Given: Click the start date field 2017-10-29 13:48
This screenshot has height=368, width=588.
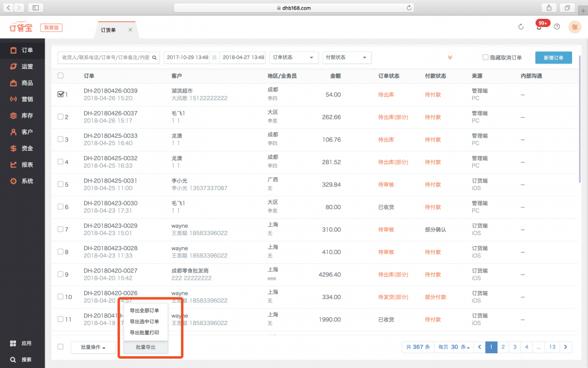Looking at the screenshot, I should point(188,58).
